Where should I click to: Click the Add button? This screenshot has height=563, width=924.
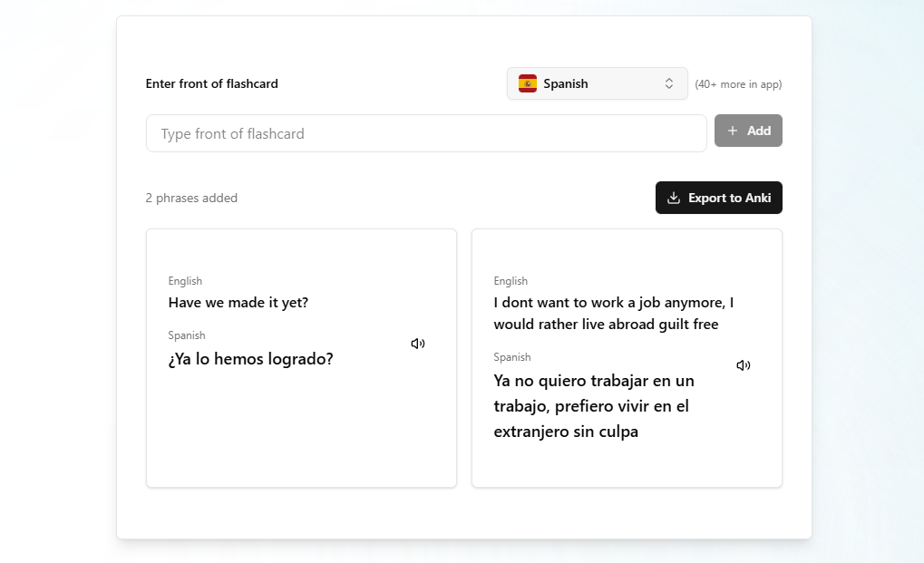[748, 131]
